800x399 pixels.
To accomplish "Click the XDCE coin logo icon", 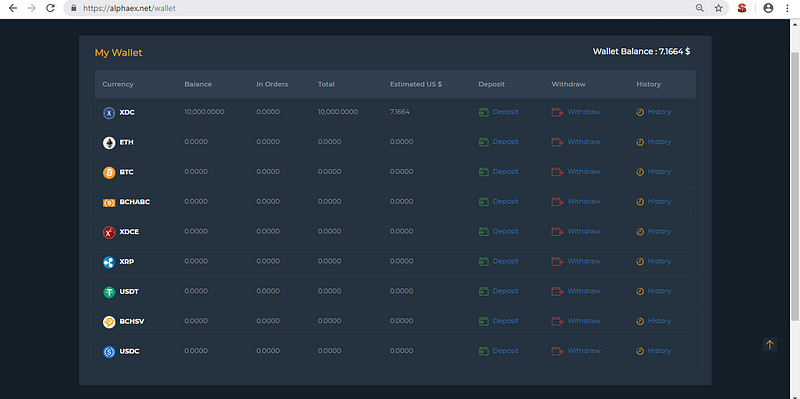I will [109, 232].
